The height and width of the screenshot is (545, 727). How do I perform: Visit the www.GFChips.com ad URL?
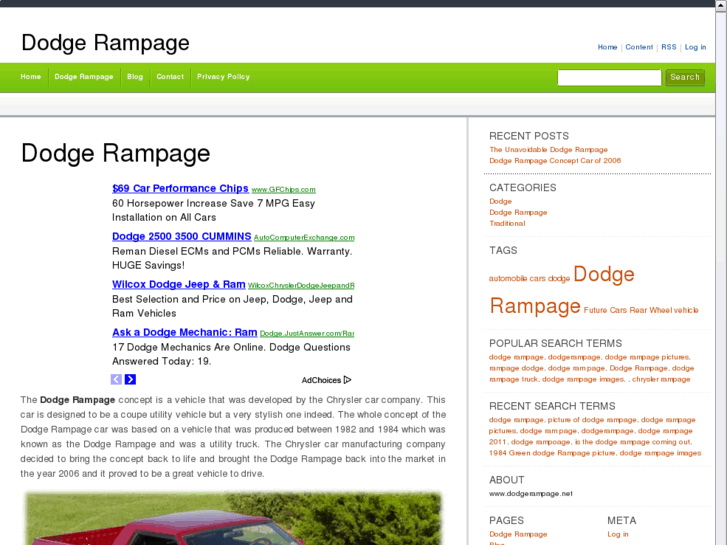pyautogui.click(x=283, y=189)
